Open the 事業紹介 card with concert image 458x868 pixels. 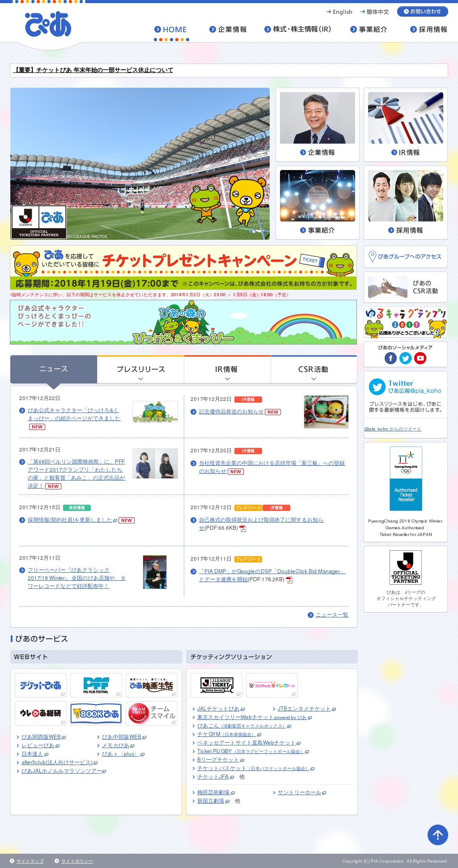tap(318, 203)
